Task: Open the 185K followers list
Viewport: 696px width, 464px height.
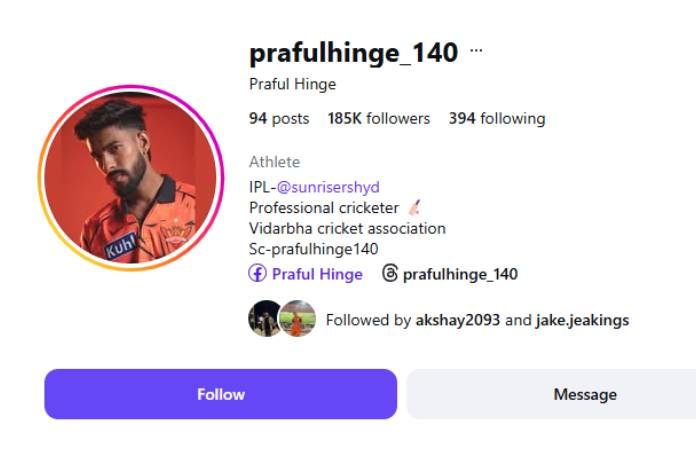Action: tap(378, 118)
